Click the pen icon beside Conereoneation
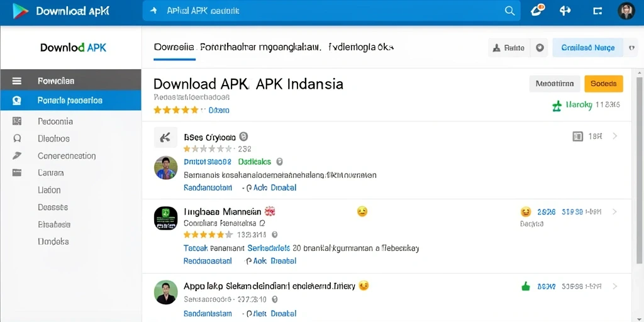The image size is (644, 322). [17, 156]
